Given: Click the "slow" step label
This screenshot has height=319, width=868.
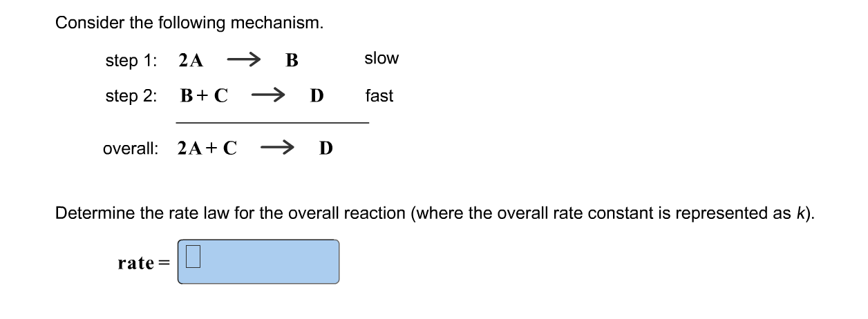Looking at the screenshot, I should [381, 59].
